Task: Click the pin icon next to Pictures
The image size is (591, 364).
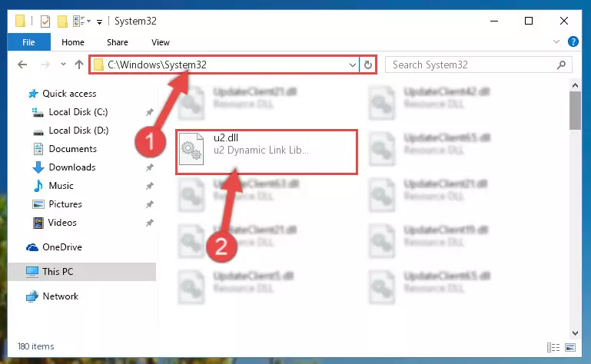Action: coord(150,204)
